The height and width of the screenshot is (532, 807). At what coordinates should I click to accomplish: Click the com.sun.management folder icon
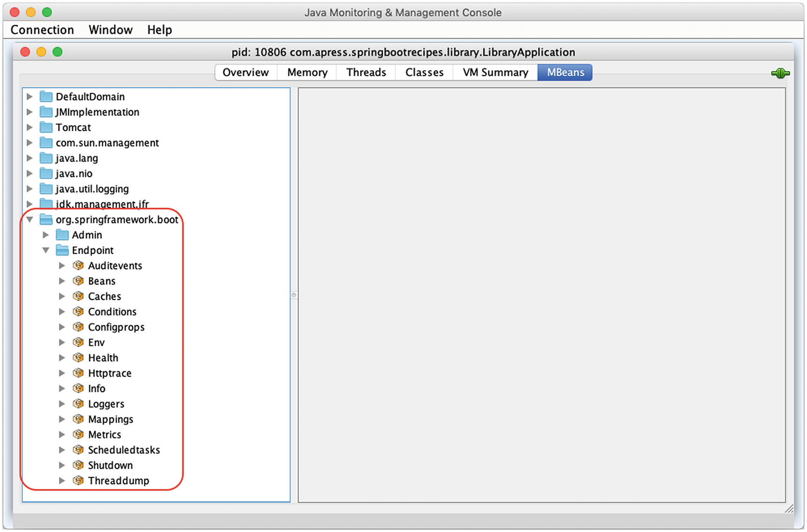[46, 143]
